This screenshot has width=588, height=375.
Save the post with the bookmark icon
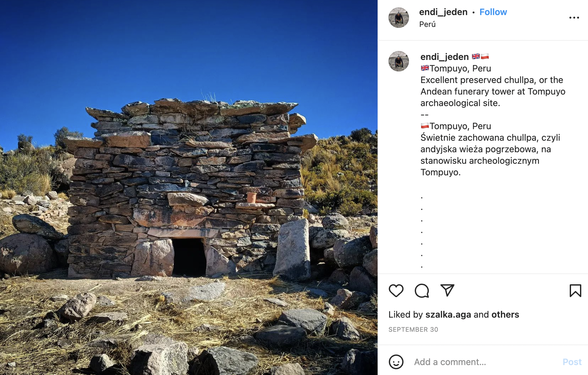coord(575,291)
